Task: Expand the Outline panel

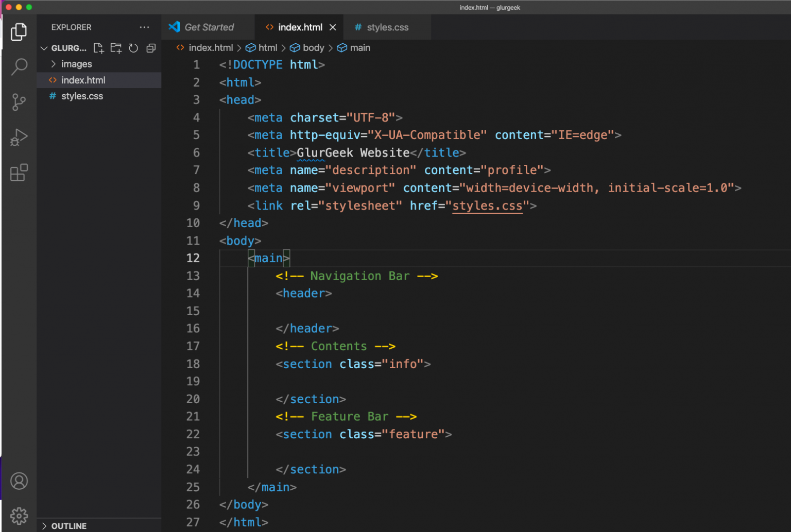Action: coord(68,526)
